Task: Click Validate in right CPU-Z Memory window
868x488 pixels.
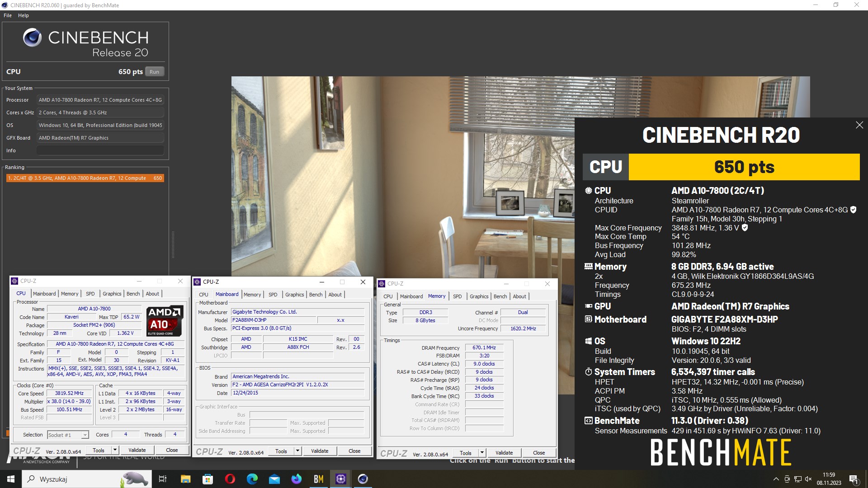Action: [x=504, y=453]
